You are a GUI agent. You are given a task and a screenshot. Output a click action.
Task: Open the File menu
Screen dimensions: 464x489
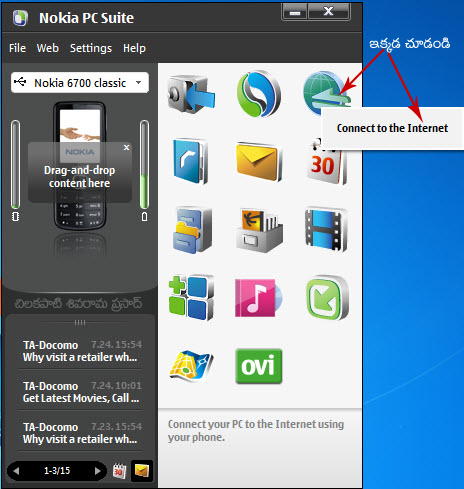[x=17, y=48]
